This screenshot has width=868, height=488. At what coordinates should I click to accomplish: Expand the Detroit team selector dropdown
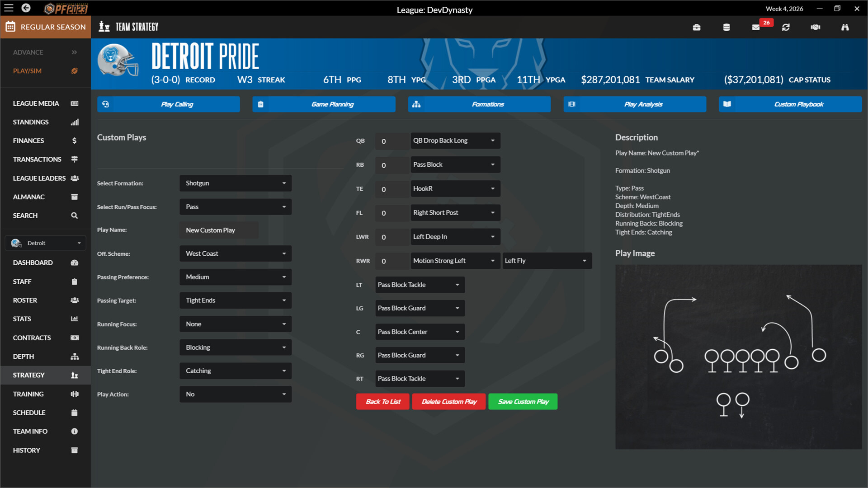tap(45, 243)
